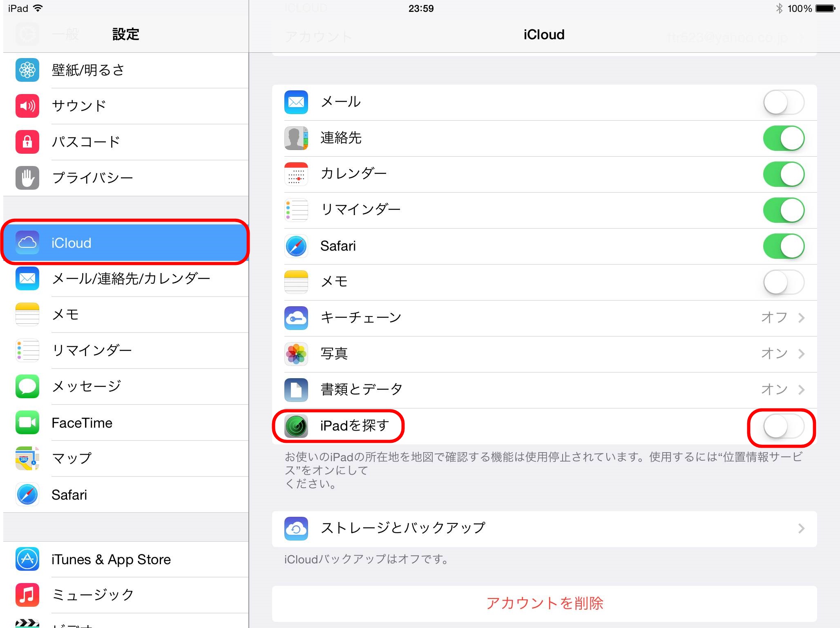
Task: Tap the iPadを探す radar icon
Action: pyautogui.click(x=296, y=426)
